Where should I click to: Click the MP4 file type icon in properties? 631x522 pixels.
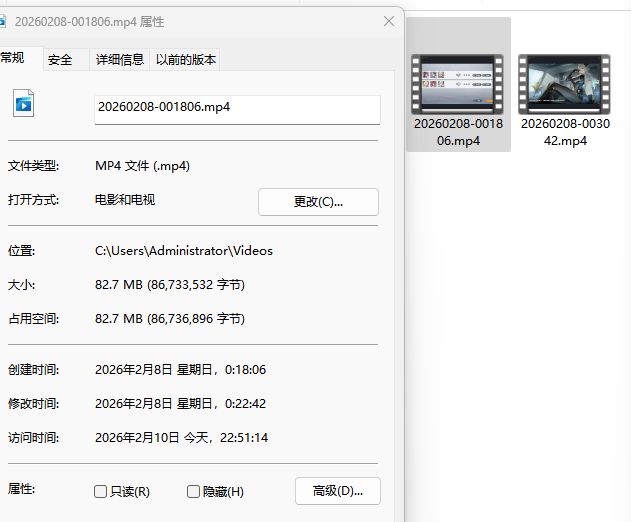23,103
